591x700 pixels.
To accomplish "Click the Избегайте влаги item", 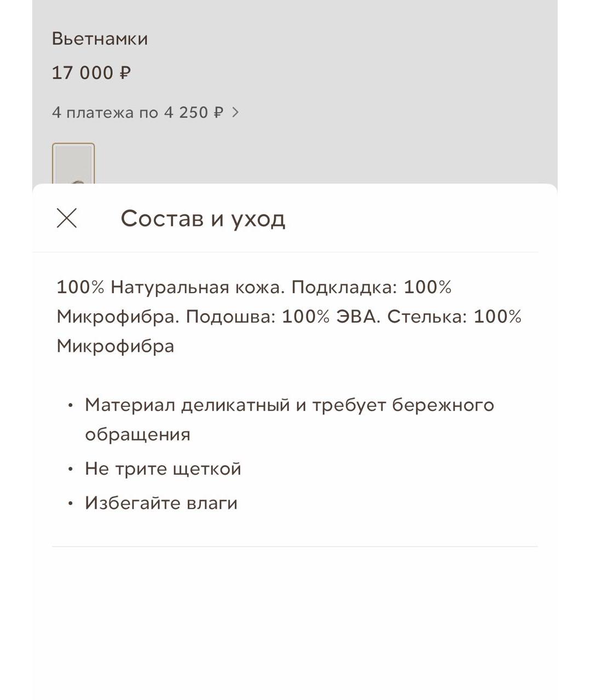I will click(x=161, y=503).
